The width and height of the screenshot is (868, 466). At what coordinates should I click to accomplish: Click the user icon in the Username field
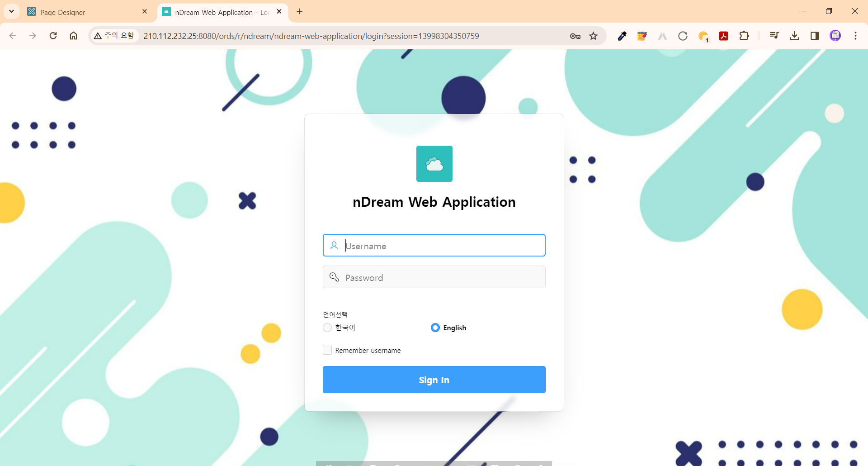334,245
